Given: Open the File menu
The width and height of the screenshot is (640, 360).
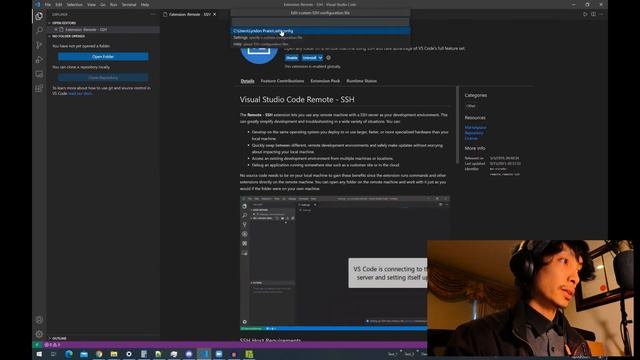Looking at the screenshot, I should [x=48, y=4].
